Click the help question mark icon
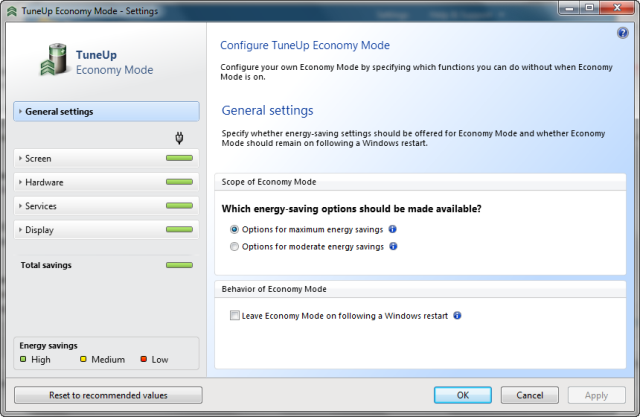The height and width of the screenshot is (417, 640). [622, 33]
